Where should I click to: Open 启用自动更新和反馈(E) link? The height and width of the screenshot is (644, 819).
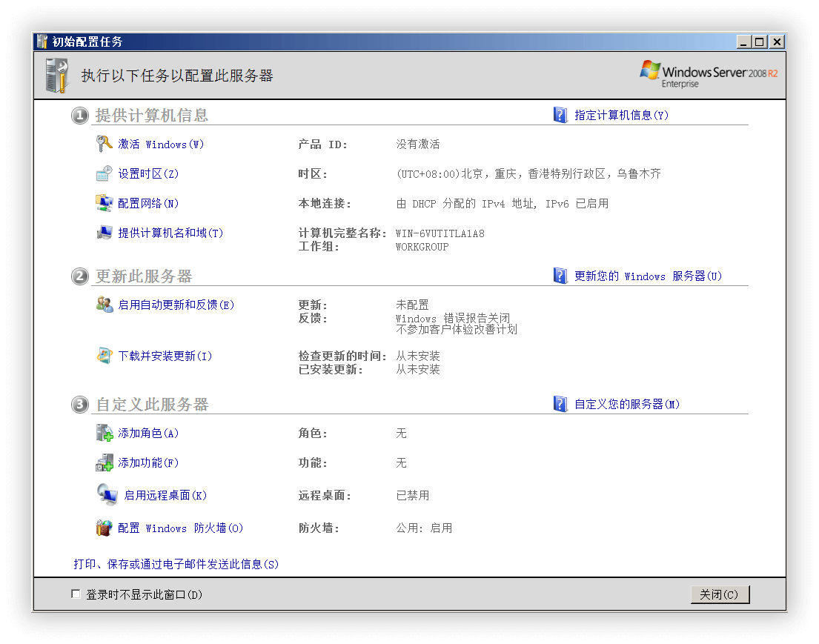[176, 305]
